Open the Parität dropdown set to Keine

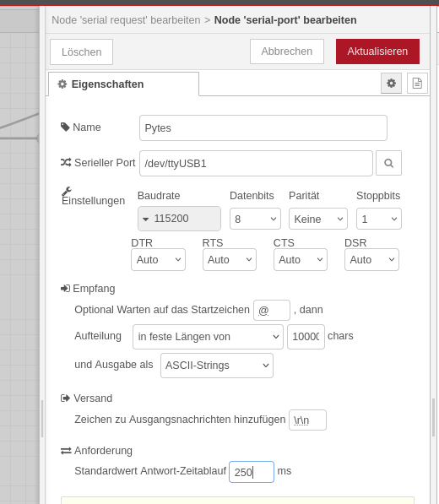tap(318, 219)
